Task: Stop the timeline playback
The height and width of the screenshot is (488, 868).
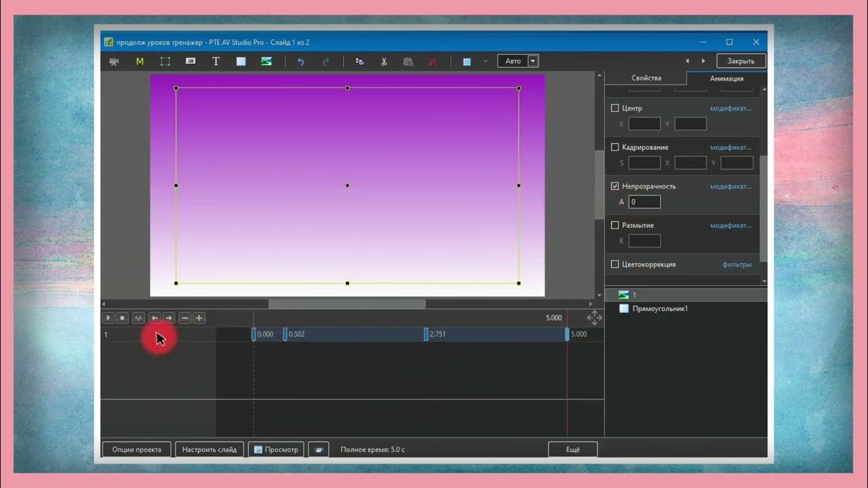Action: click(x=122, y=318)
